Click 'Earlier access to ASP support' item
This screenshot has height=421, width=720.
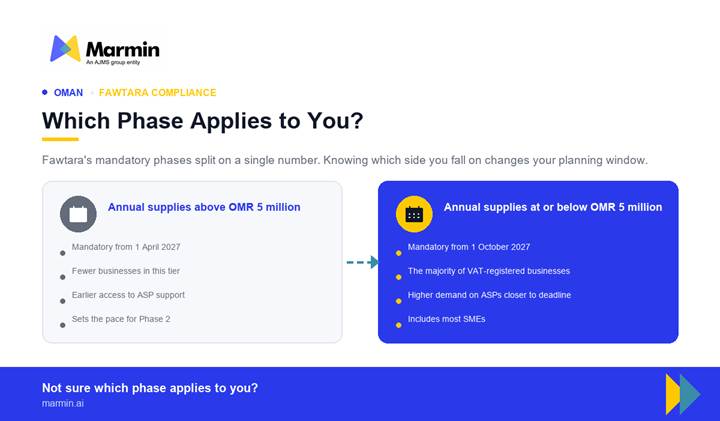(128, 295)
